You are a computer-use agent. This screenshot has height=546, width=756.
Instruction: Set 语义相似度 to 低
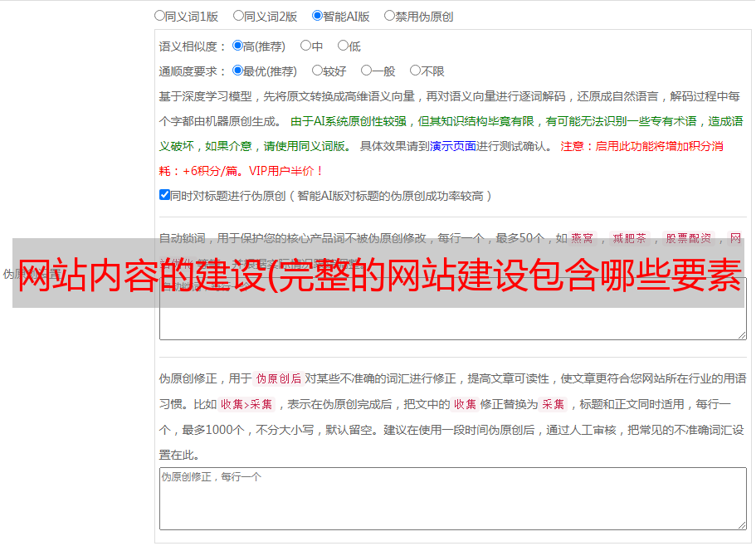click(343, 46)
